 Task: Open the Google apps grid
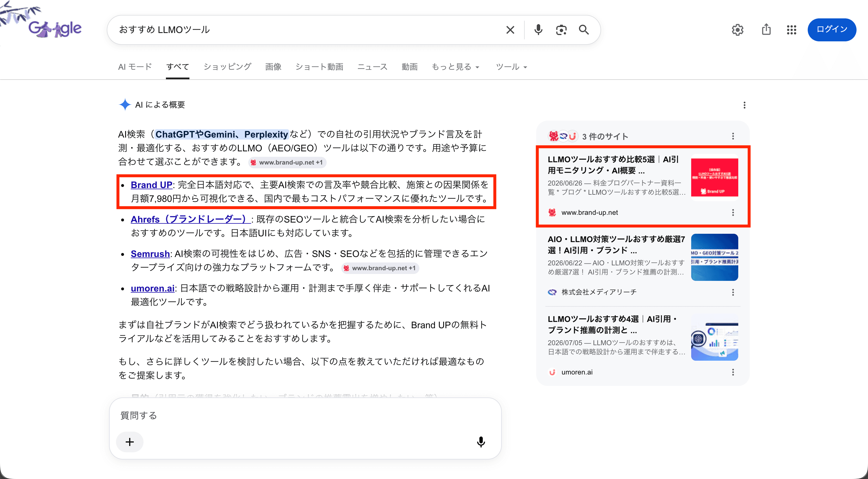(x=792, y=30)
